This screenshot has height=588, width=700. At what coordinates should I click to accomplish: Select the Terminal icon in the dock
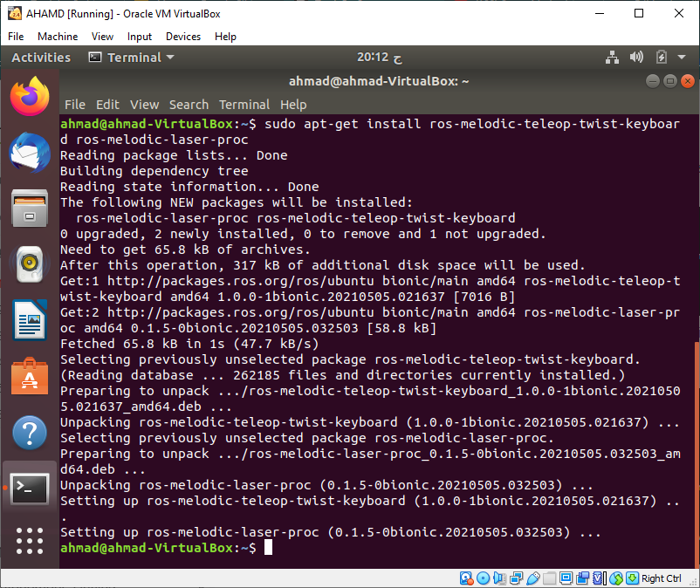(x=29, y=489)
